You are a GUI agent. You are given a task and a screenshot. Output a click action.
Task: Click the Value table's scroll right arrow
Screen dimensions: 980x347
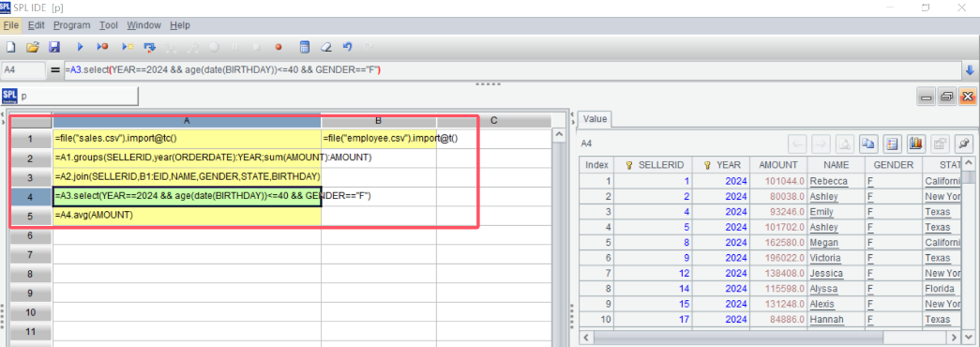(x=955, y=338)
